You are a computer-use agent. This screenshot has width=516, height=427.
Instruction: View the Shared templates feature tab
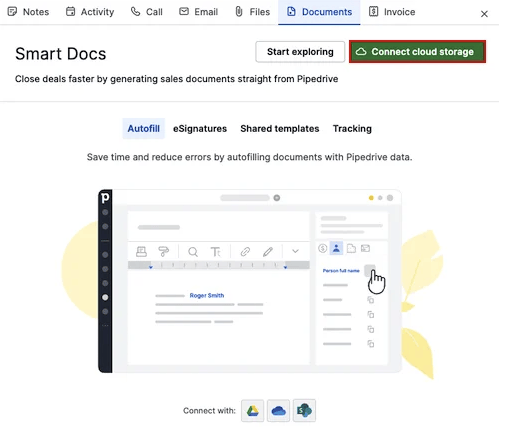tap(280, 129)
